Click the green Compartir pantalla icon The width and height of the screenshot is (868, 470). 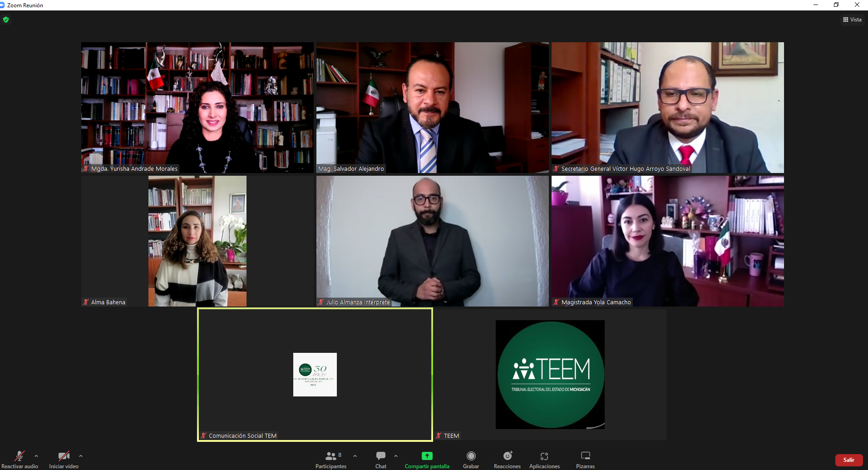[427, 456]
